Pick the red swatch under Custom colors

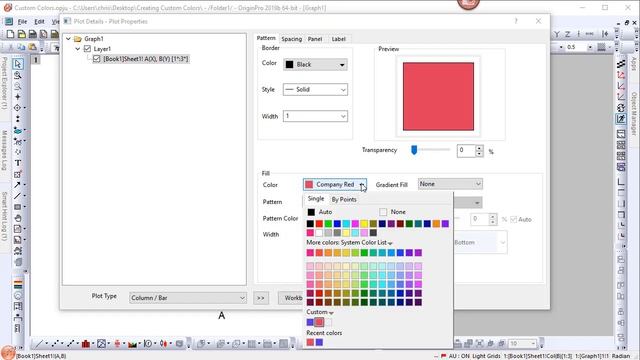point(319,322)
